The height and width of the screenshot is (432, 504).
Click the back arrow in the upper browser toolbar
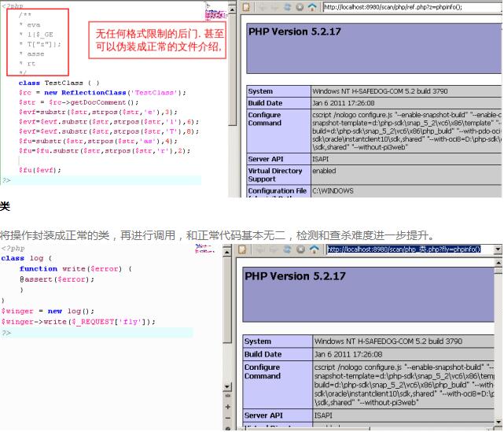pyautogui.click(x=263, y=7)
